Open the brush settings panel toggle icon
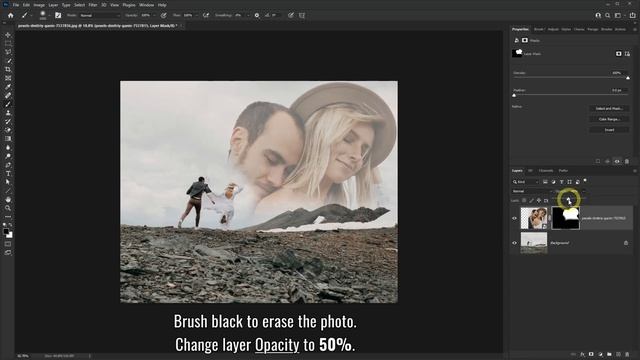The width and height of the screenshot is (640, 360). [x=58, y=16]
